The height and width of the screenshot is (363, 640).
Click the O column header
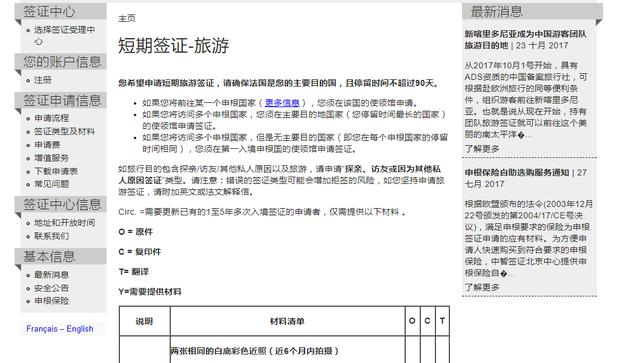[412, 321]
